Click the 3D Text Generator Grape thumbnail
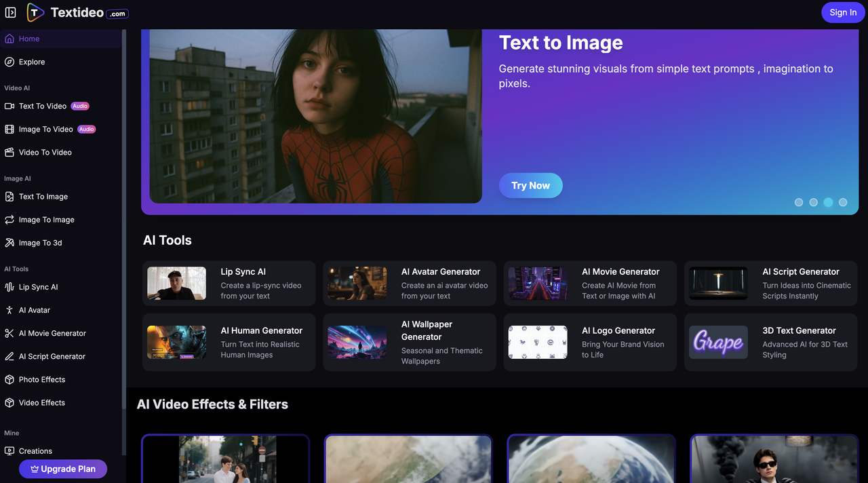Viewport: 868px width, 483px height. pyautogui.click(x=719, y=343)
